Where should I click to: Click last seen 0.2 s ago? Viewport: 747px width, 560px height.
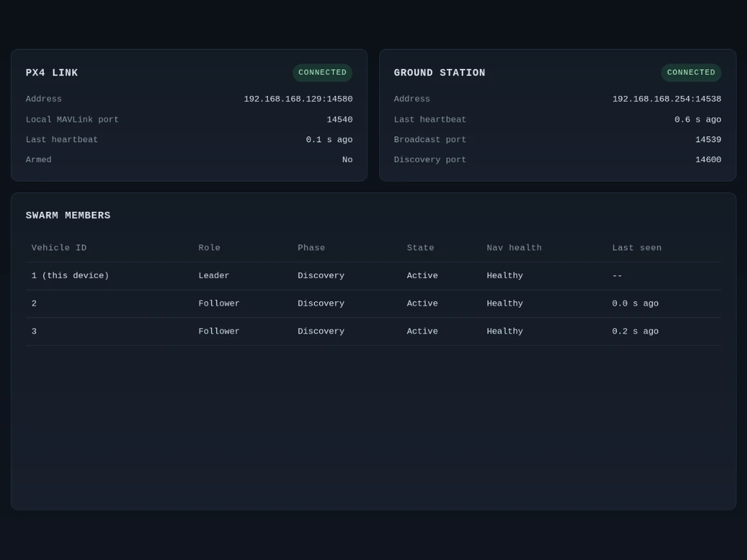(635, 331)
